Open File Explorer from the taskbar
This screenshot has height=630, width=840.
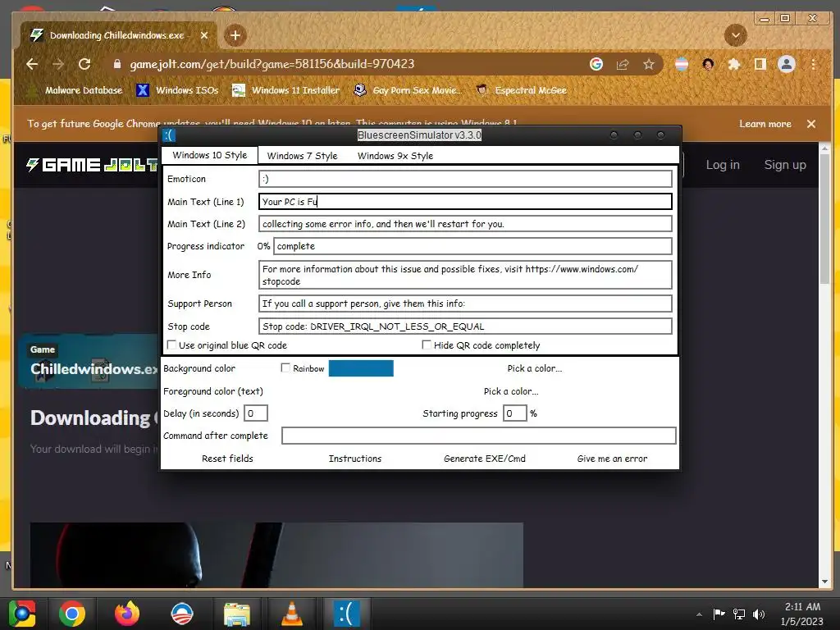click(236, 614)
